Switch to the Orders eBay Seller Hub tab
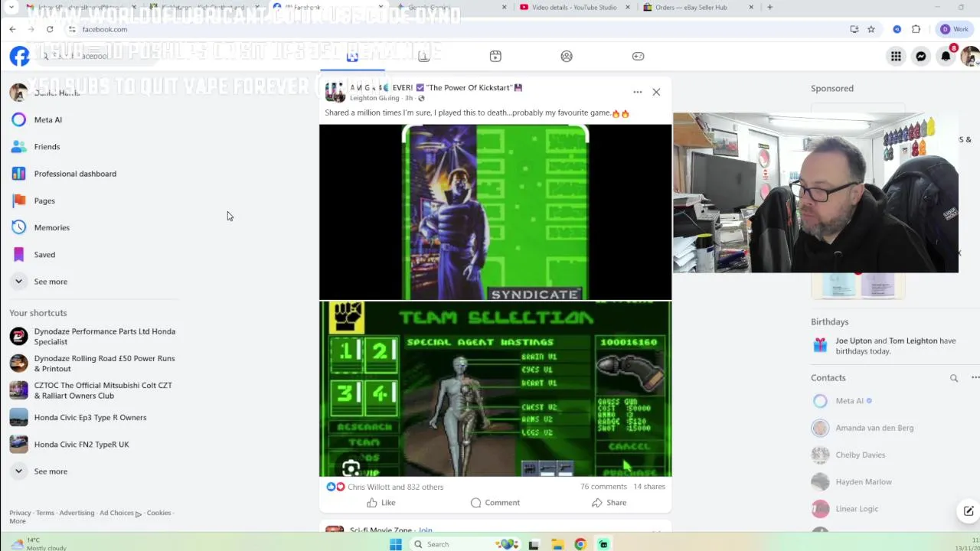Image resolution: width=980 pixels, height=551 pixels. pos(691,7)
